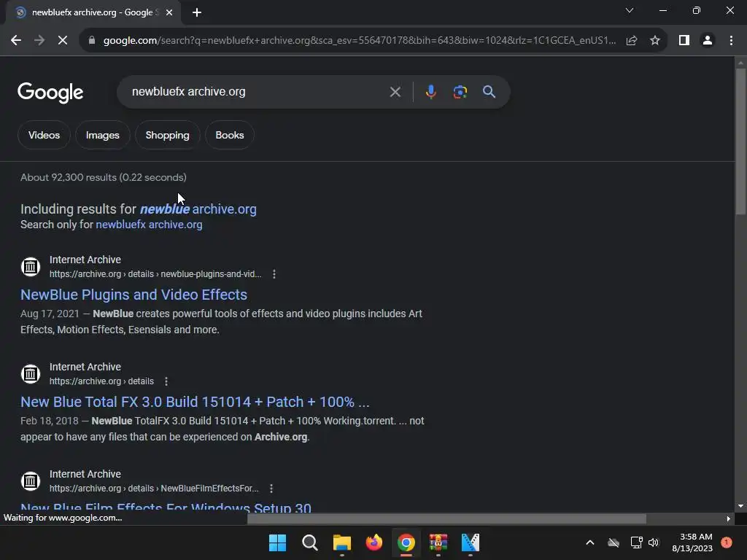Screen dimensions: 747x560
Task: Click the forward navigation arrow
Action: (x=39, y=41)
